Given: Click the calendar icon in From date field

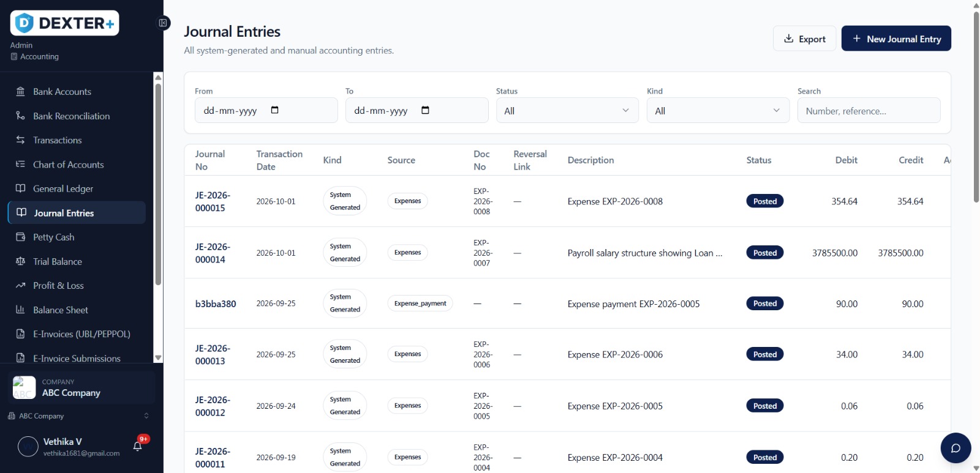Looking at the screenshot, I should (275, 110).
